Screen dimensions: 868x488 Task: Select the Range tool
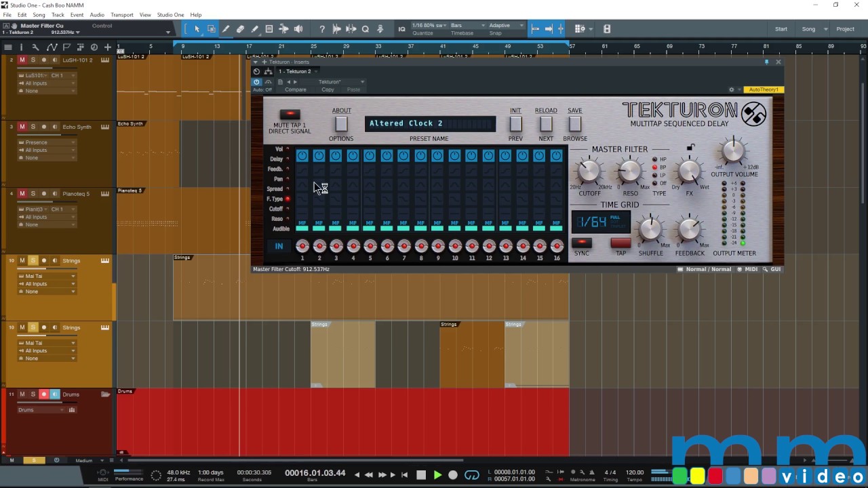[x=212, y=29]
